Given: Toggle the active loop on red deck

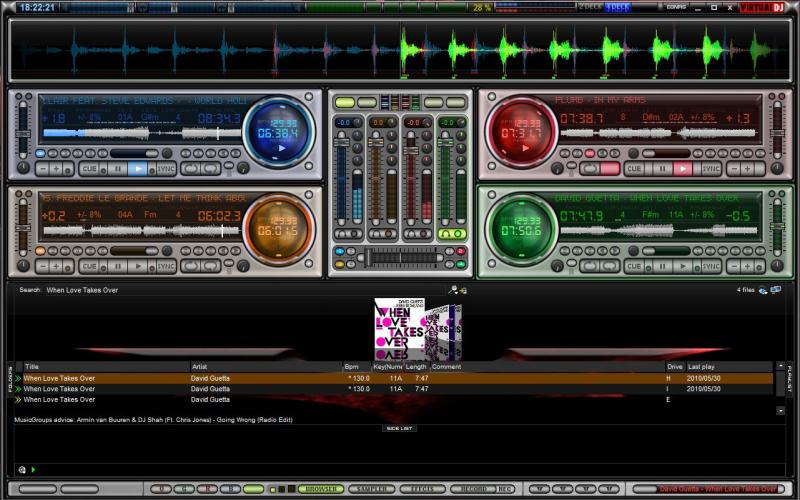Looking at the screenshot, I should pyautogui.click(x=609, y=168).
